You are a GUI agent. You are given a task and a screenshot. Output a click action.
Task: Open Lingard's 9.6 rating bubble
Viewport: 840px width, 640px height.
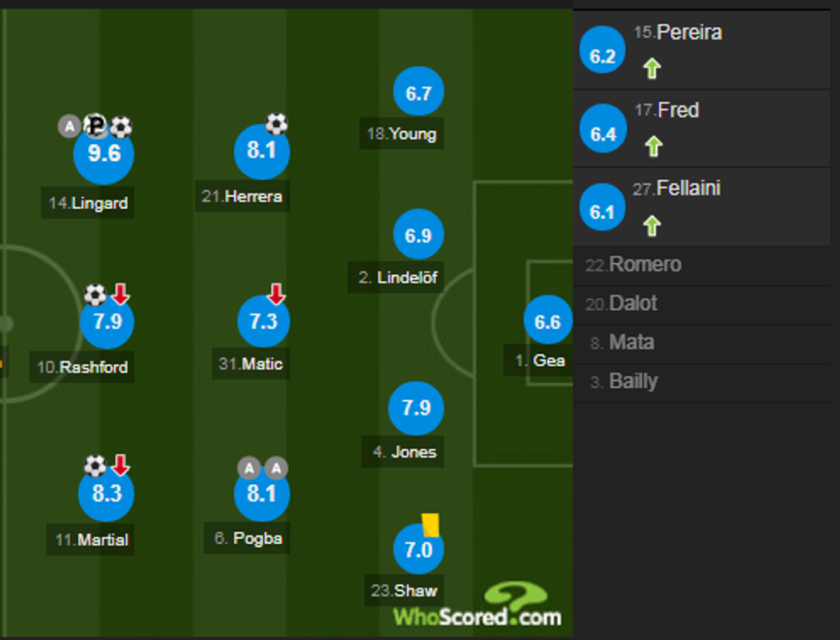(x=105, y=155)
